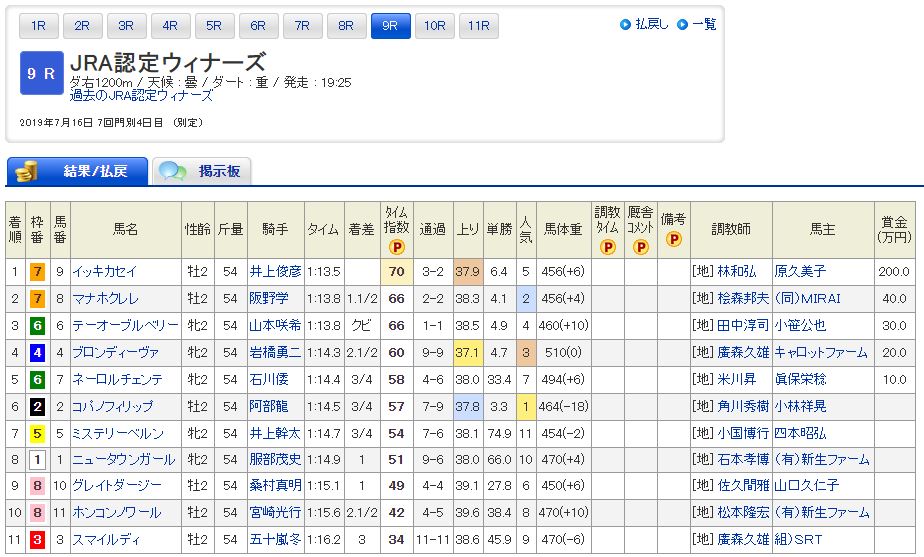Open trainer 田中淳司 profile
This screenshot has height=557, width=924.
point(743,325)
